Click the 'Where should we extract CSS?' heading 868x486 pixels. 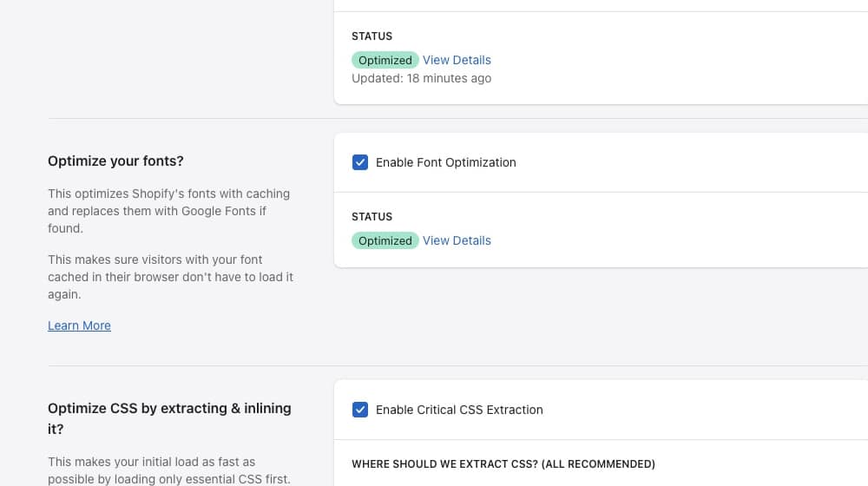point(503,464)
